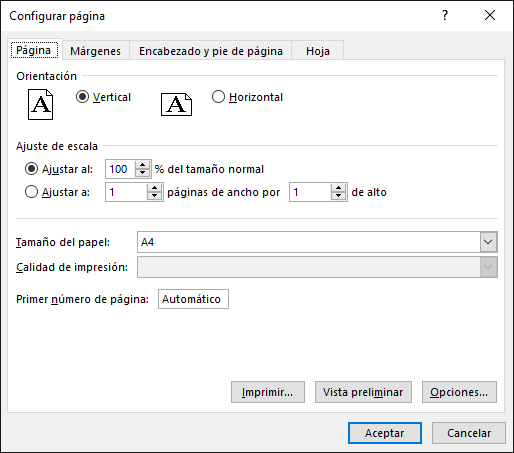Click the 100 percent scale input field
The height and width of the screenshot is (453, 514).
pos(120,169)
